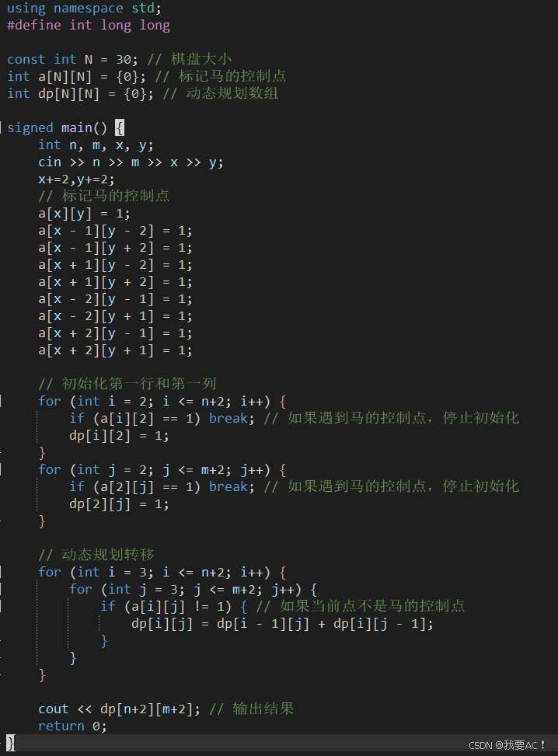Click the 'x+=2,y+=2;' statement
558x756 pixels.
pos(76,179)
